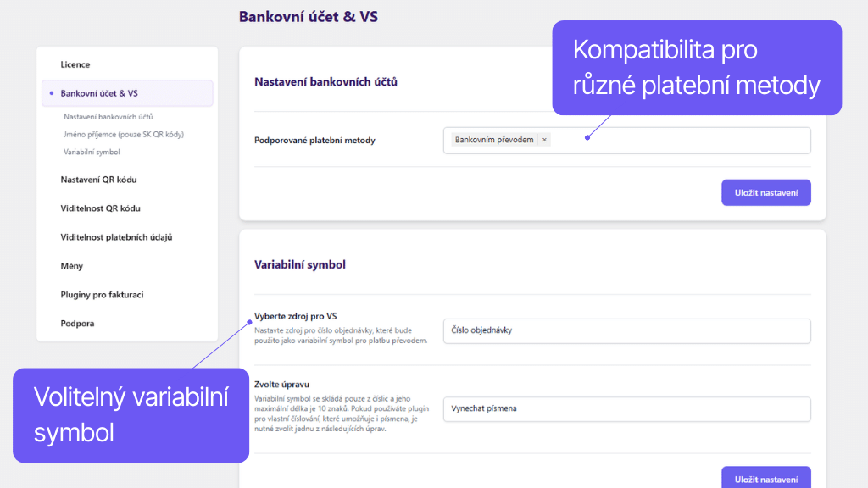This screenshot has height=488, width=868.
Task: Click the lower "Uložit nastavení" button
Action: coord(765,479)
